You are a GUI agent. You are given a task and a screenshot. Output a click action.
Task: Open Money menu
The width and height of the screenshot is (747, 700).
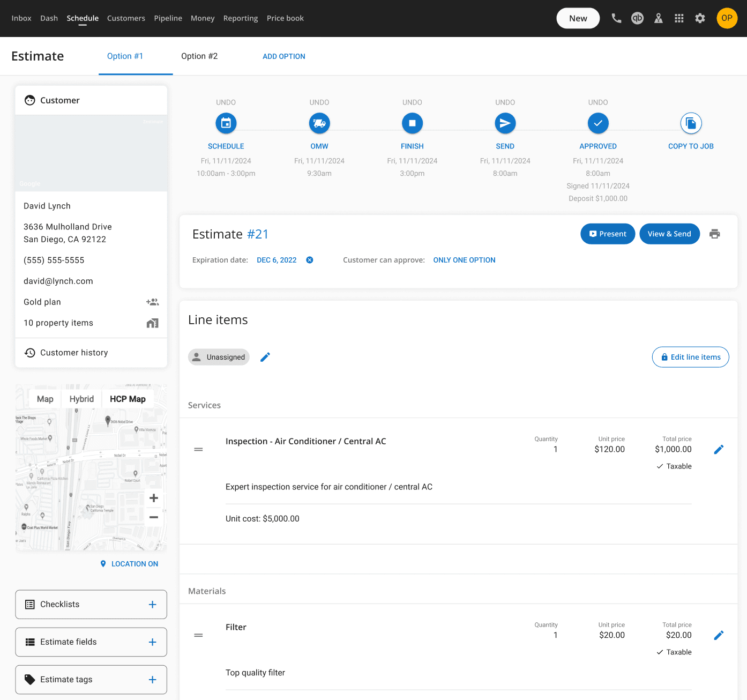coord(203,18)
